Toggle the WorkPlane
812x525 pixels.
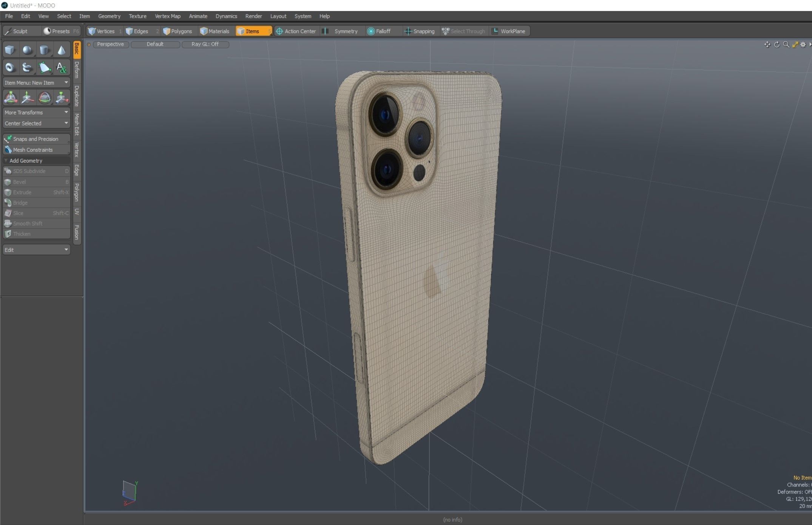pos(509,31)
